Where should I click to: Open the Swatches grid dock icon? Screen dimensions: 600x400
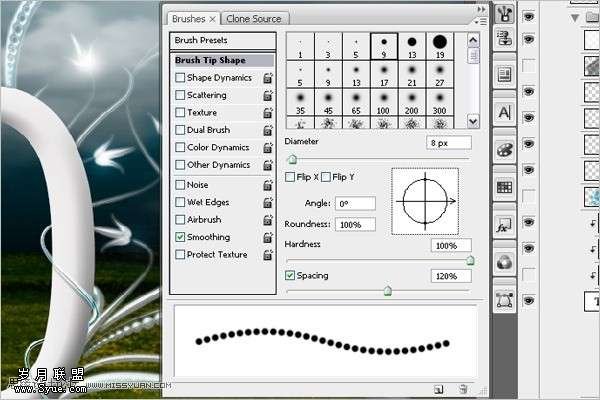(x=505, y=187)
